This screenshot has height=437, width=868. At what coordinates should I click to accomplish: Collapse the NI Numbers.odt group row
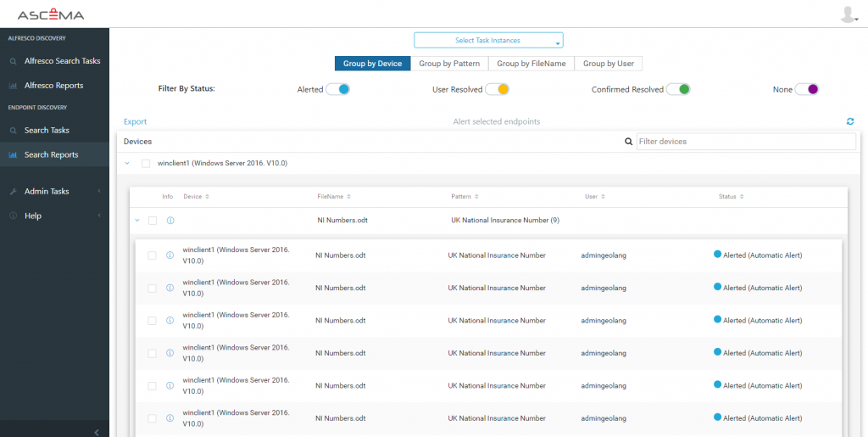coord(137,221)
